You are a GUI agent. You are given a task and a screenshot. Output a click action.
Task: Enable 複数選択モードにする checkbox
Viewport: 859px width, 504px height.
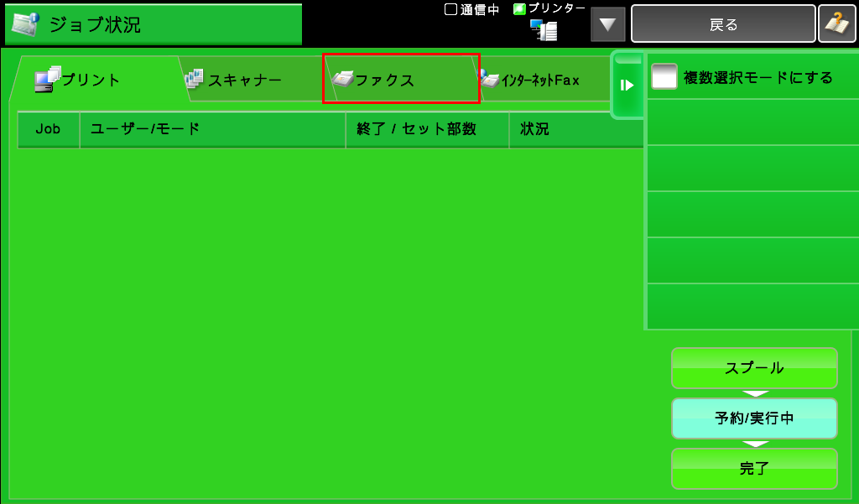[664, 78]
